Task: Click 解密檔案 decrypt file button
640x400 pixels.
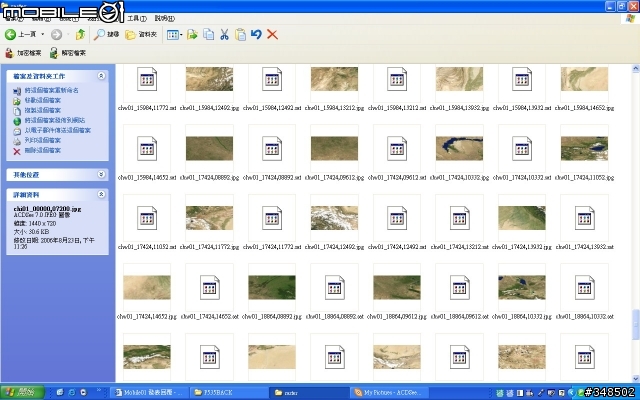Action: click(x=68, y=53)
